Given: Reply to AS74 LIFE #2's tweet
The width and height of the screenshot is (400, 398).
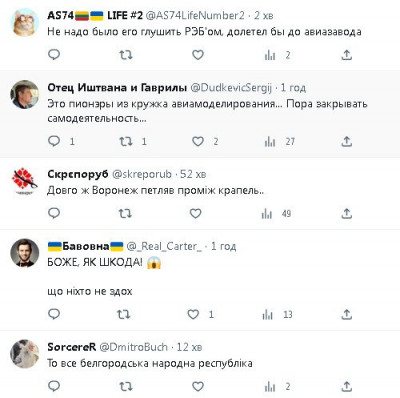Looking at the screenshot, I should (x=54, y=54).
